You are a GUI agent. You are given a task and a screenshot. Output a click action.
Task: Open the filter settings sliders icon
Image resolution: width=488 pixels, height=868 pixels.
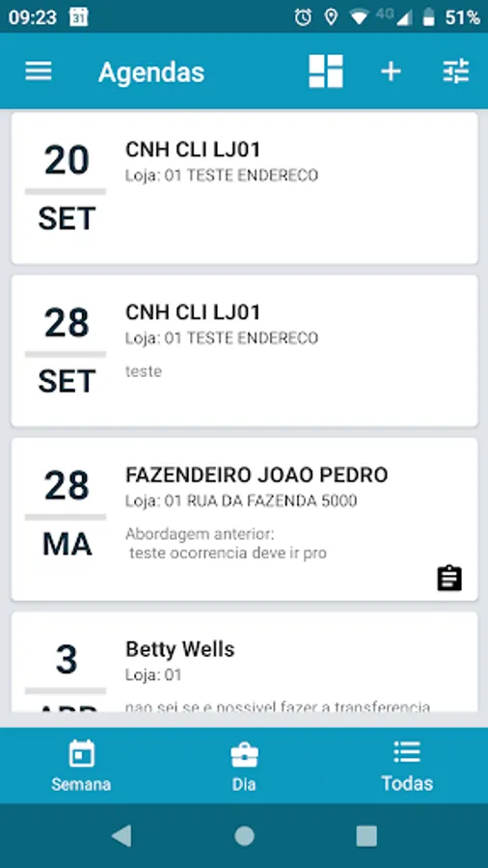[x=456, y=71]
